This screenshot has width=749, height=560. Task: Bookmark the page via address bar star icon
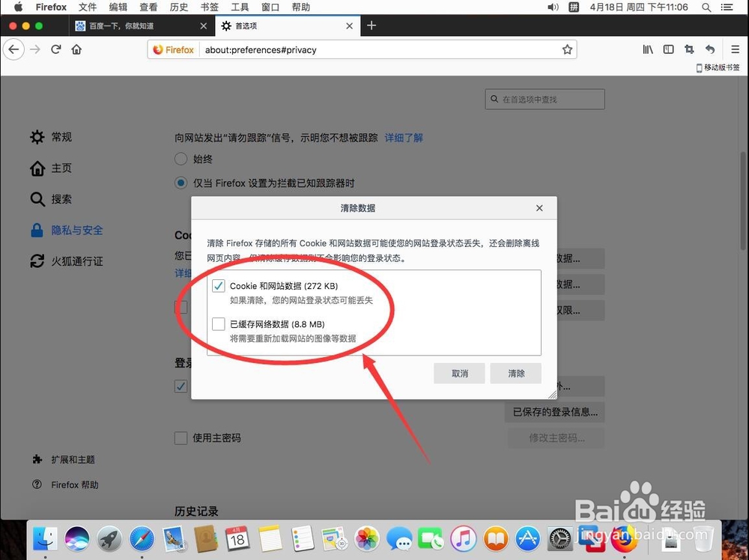(567, 49)
